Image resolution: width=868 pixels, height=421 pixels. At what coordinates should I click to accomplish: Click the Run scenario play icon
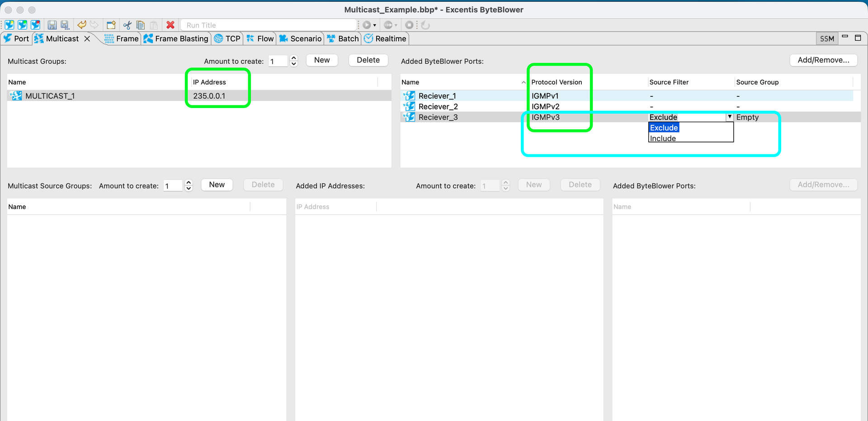(367, 25)
